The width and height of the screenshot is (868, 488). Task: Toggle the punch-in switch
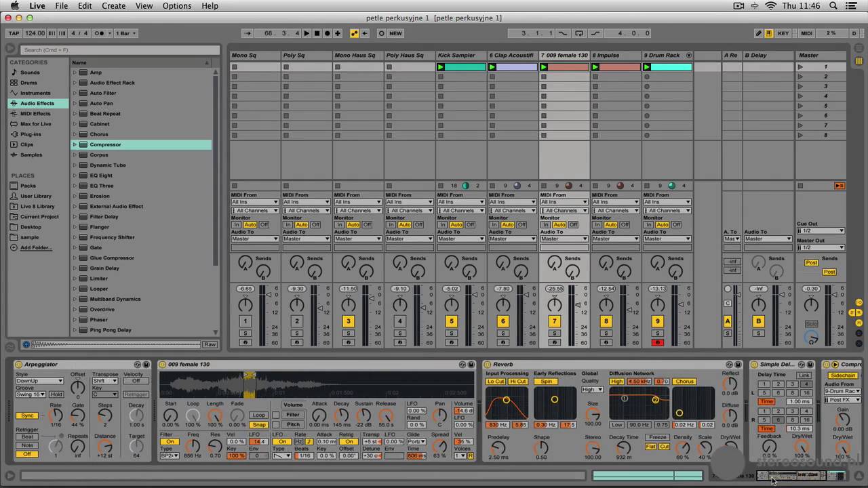pyautogui.click(x=563, y=33)
